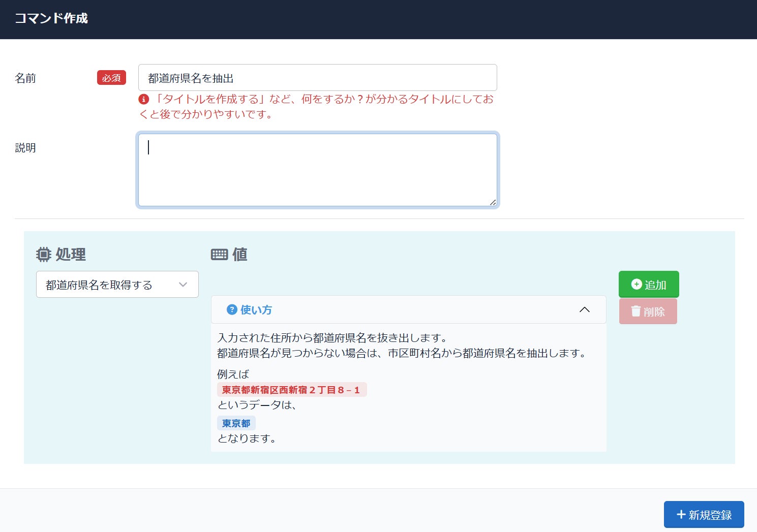Click the 使い方 header link
Image resolution: width=757 pixels, height=532 pixels.
[x=249, y=309]
